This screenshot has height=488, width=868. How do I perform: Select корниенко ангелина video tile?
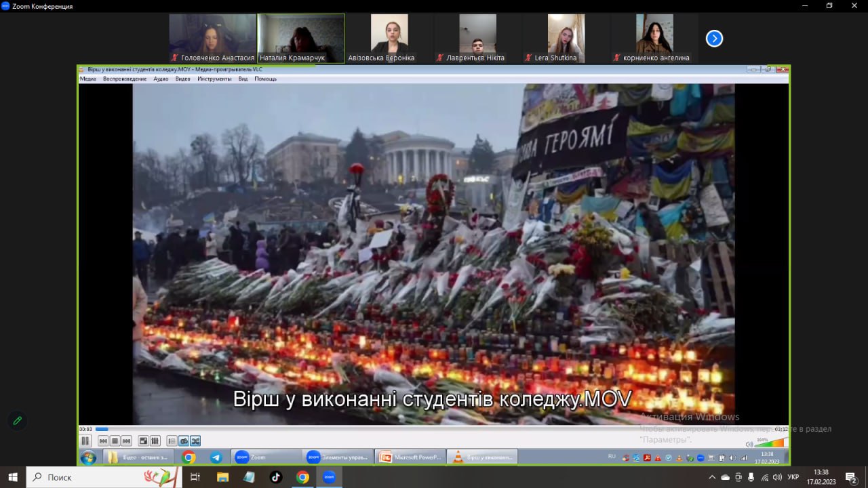[x=654, y=39]
